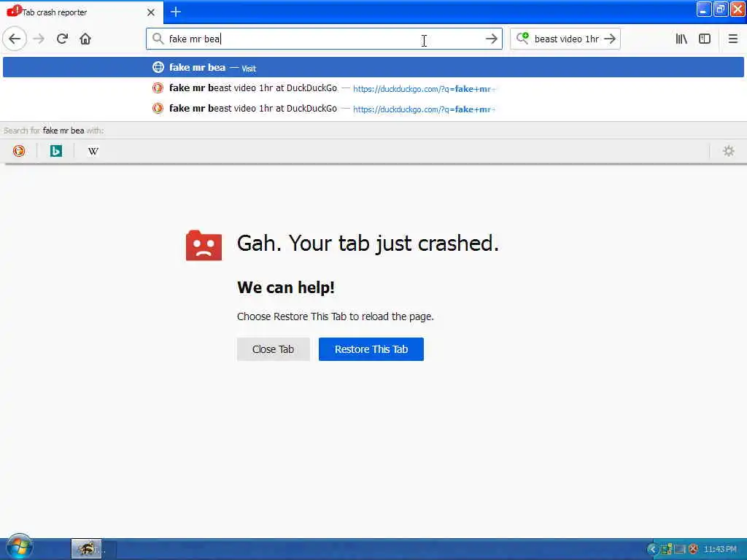Viewport: 747px width, 560px height.
Task: Click the 'Gah. Your tab just crashed.' heading
Action: tap(368, 244)
